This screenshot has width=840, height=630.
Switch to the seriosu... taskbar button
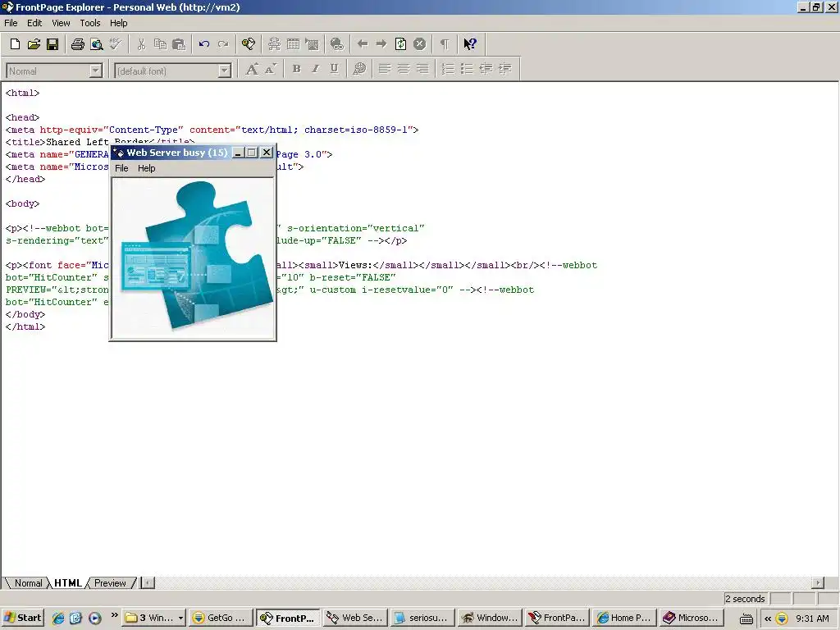422,618
